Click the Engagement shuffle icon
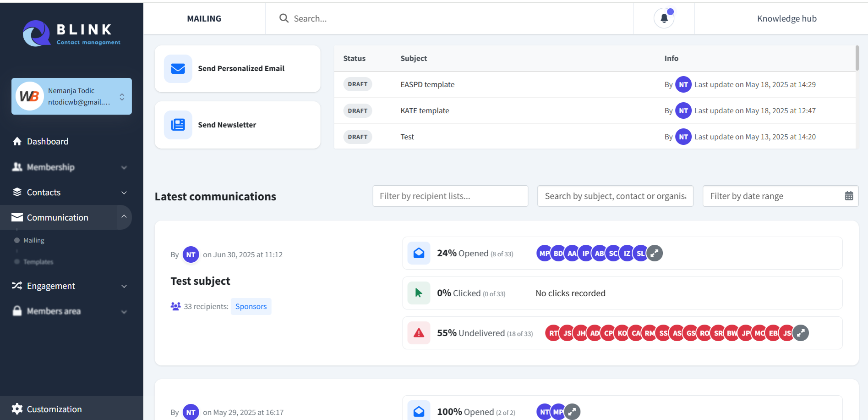Screen dimensions: 868x420 tap(17, 286)
